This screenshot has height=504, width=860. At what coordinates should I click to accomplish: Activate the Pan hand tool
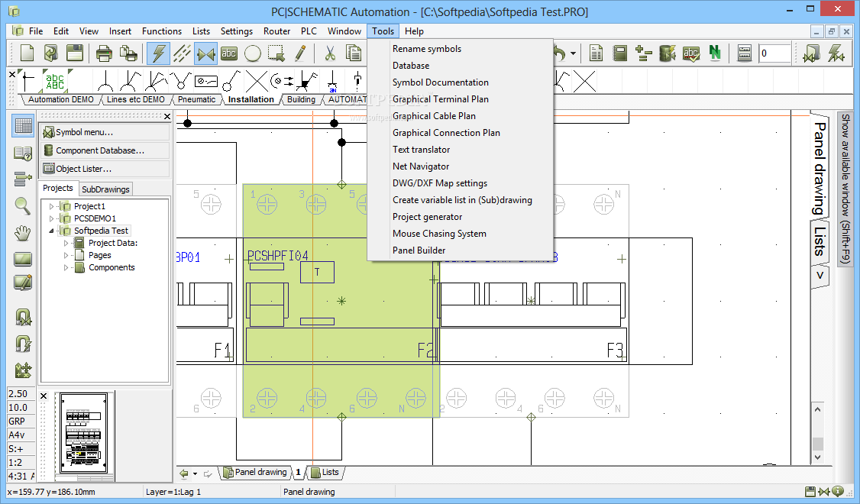(23, 233)
